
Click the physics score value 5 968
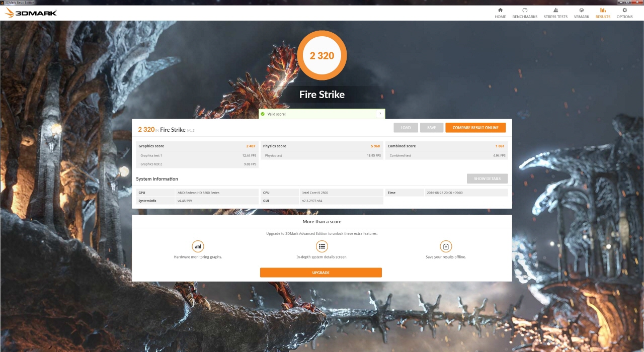pyautogui.click(x=375, y=146)
